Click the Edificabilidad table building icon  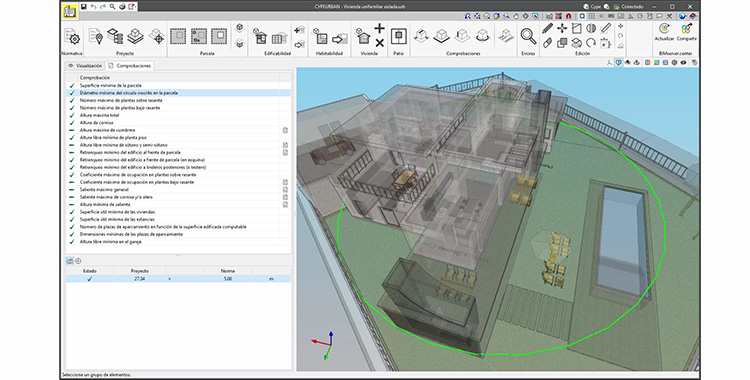279,37
